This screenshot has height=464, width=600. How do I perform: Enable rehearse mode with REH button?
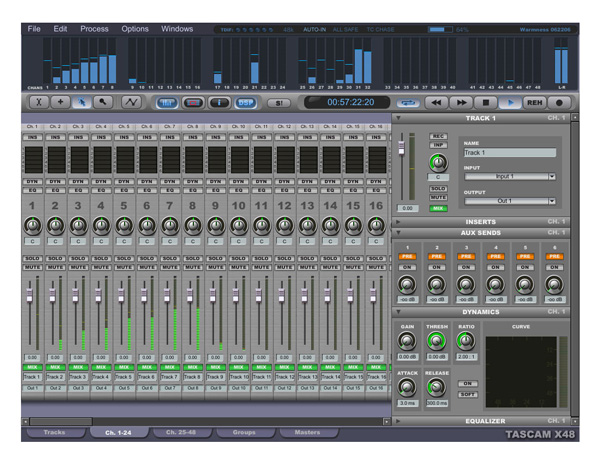535,103
